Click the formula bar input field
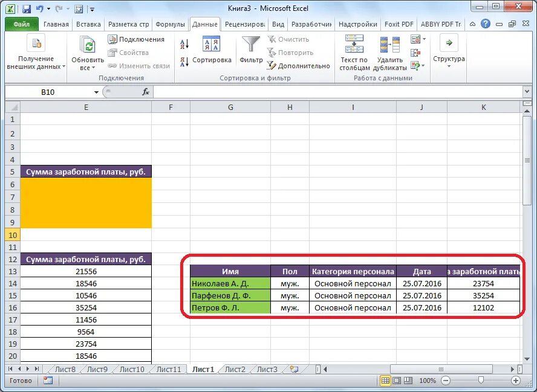 click(x=337, y=92)
